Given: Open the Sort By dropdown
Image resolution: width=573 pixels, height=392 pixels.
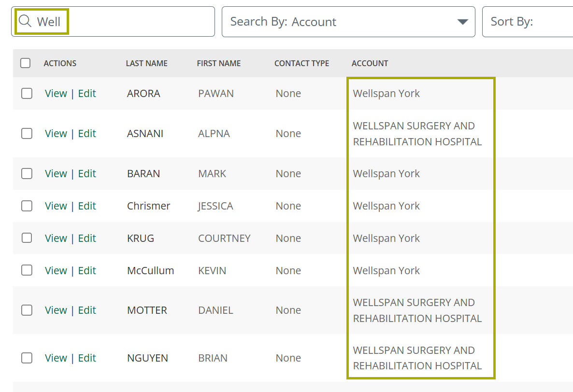Looking at the screenshot, I should click(x=528, y=22).
